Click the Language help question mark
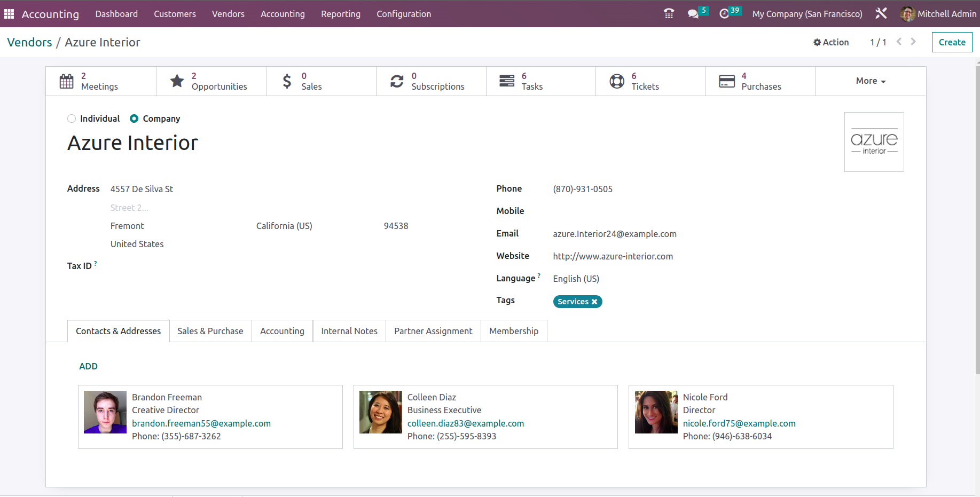The image size is (980, 497). (539, 275)
